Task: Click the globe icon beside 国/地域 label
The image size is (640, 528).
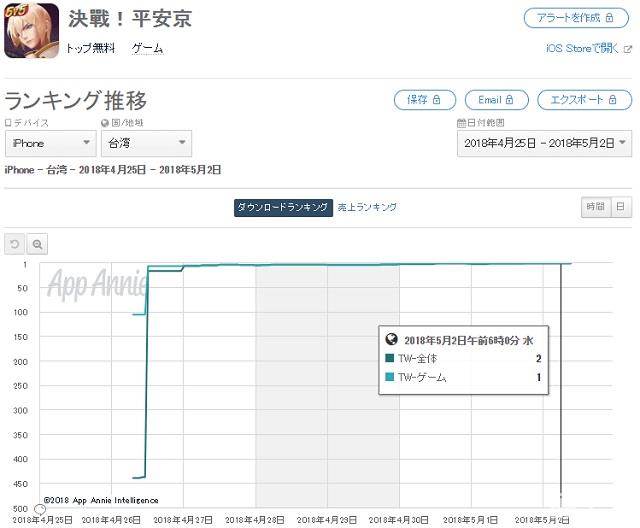Action: coord(105,123)
